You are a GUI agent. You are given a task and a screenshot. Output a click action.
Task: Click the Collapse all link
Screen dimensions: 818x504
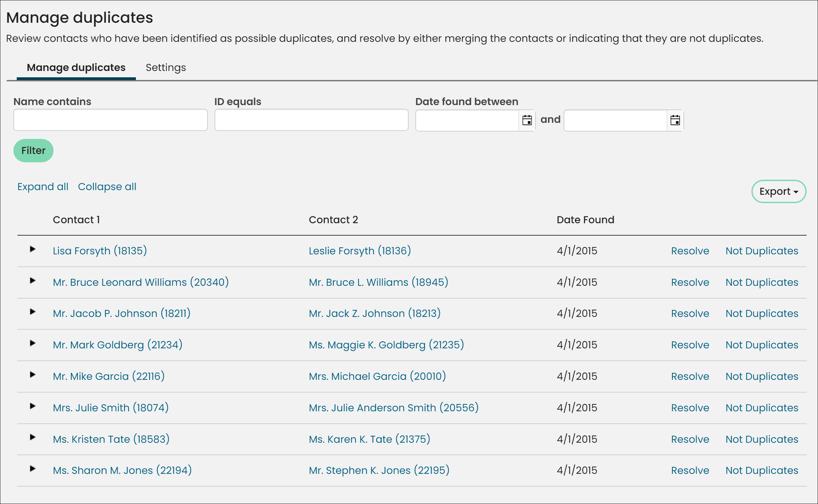107,186
